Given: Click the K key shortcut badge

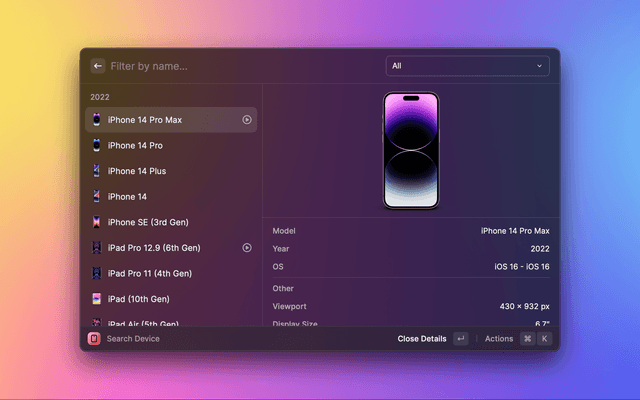Looking at the screenshot, I should coord(545,339).
